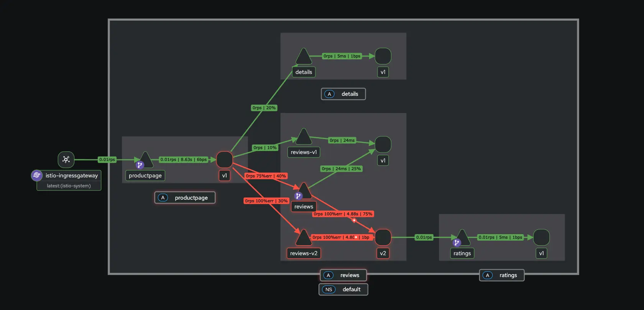Select the productpage v1 workload node
The width and height of the screenshot is (644, 310).
(x=224, y=159)
